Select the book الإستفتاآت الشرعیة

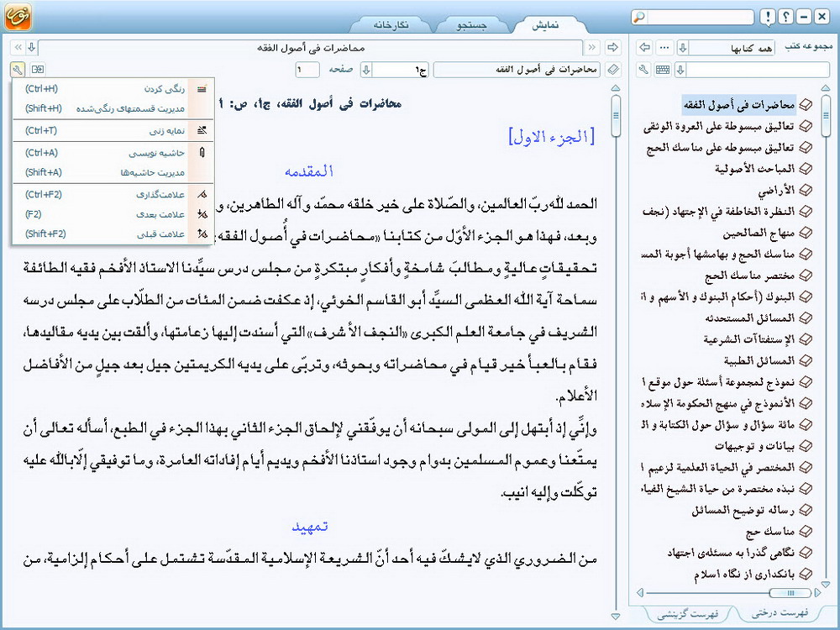[x=749, y=339]
